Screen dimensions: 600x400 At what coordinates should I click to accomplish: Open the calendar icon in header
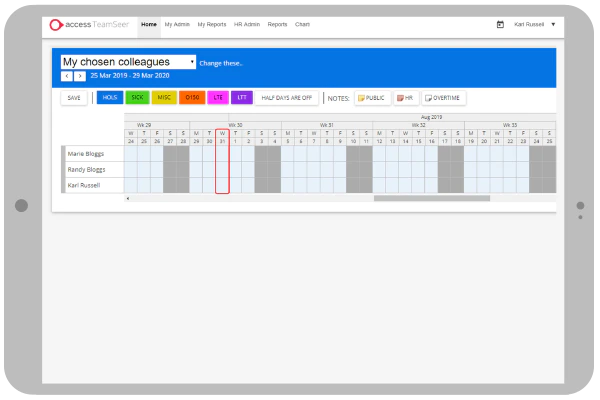click(500, 24)
